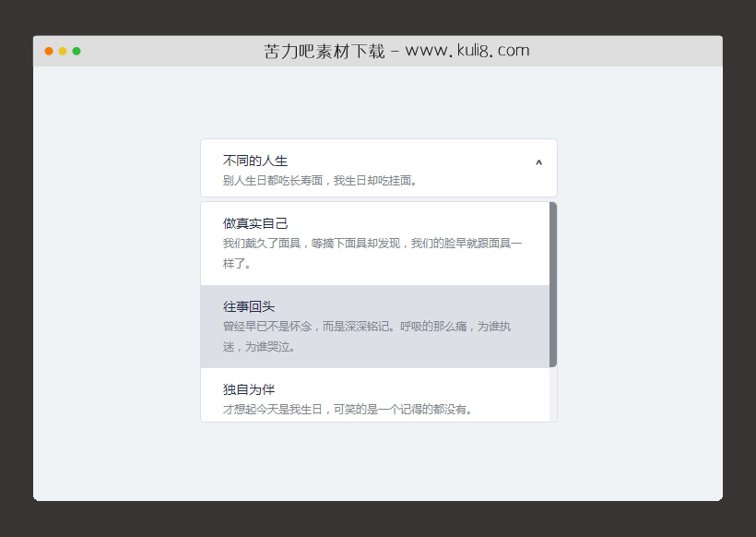The width and height of the screenshot is (756, 537).
Task: Collapse the 不同的人生 accordion panel
Action: click(378, 162)
